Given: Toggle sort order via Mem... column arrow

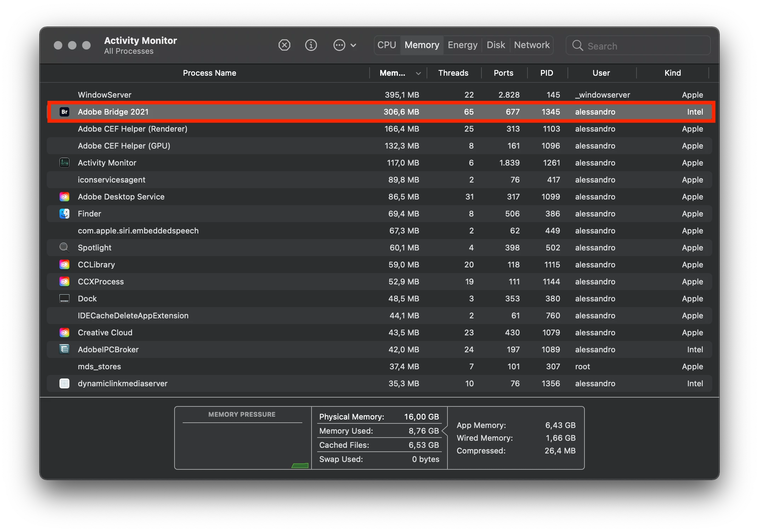Looking at the screenshot, I should click(418, 73).
